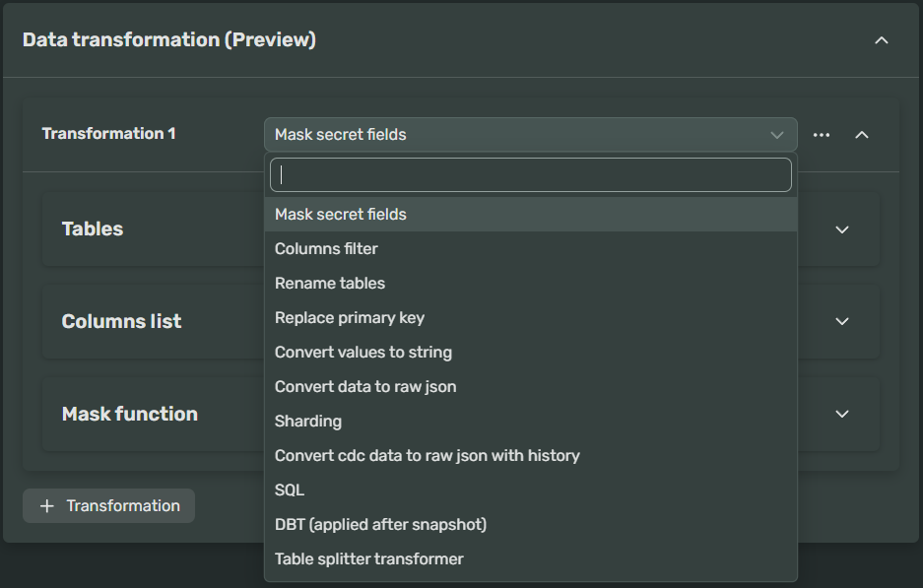Focus the dropdown search input field
Viewport: 923px width, 588px height.
[x=531, y=174]
